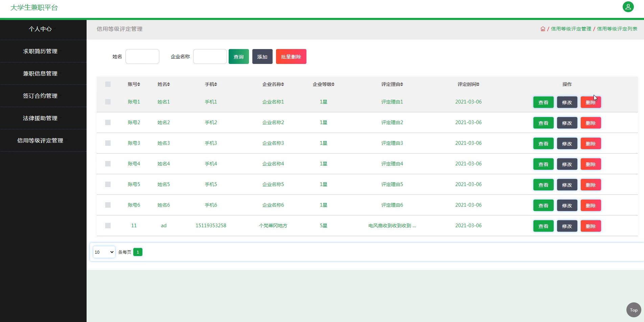Focus the 企业名称 search input field

(210, 56)
